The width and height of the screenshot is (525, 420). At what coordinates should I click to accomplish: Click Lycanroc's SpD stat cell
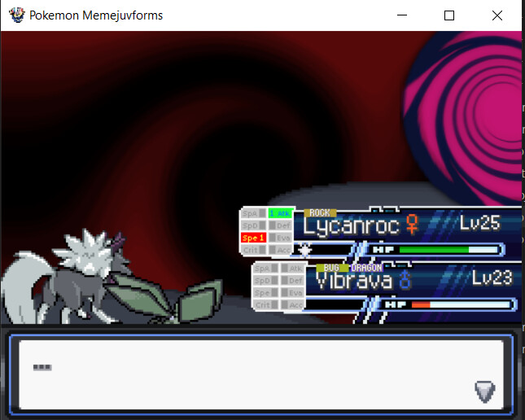click(x=253, y=225)
